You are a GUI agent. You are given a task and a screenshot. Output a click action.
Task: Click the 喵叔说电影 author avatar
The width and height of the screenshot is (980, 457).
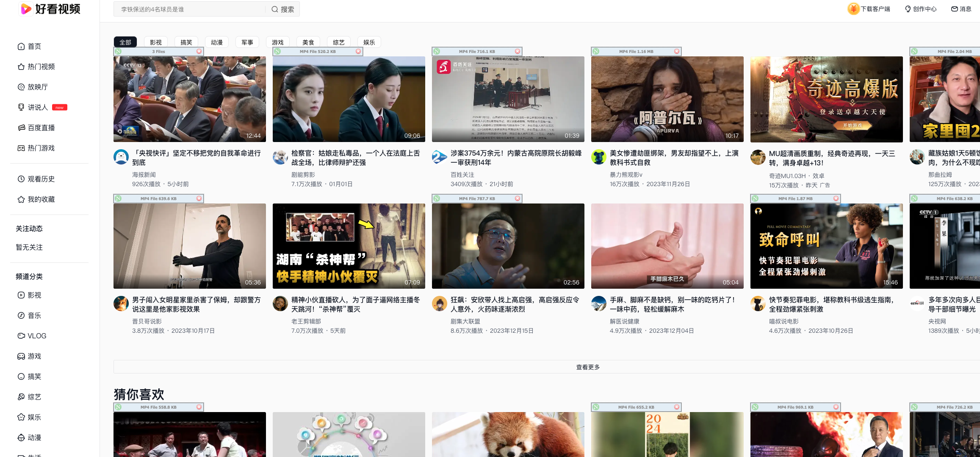click(x=758, y=304)
